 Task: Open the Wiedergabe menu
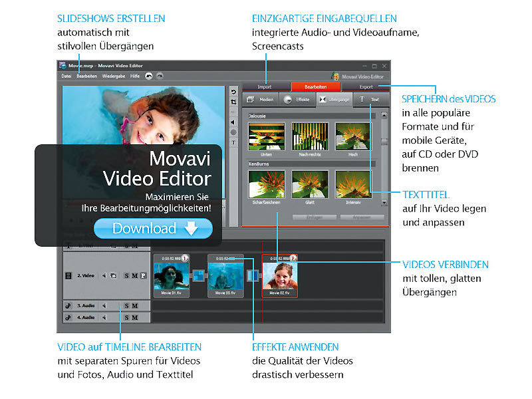point(114,76)
